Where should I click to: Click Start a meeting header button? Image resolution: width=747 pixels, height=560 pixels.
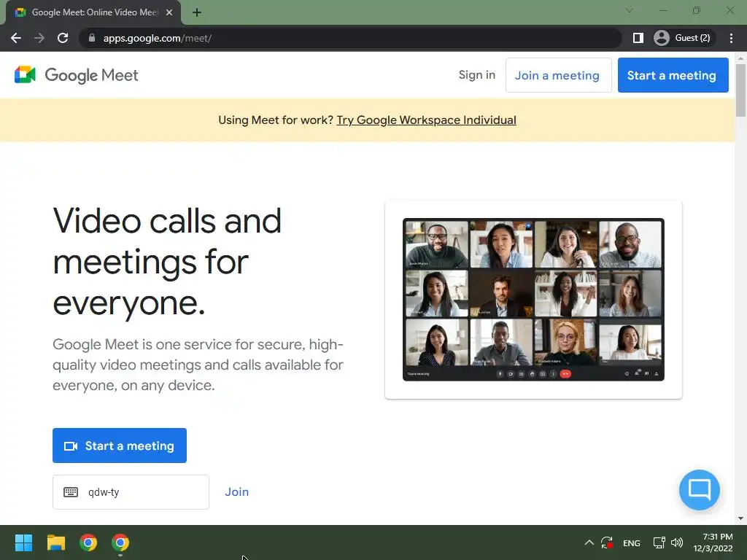(x=673, y=75)
